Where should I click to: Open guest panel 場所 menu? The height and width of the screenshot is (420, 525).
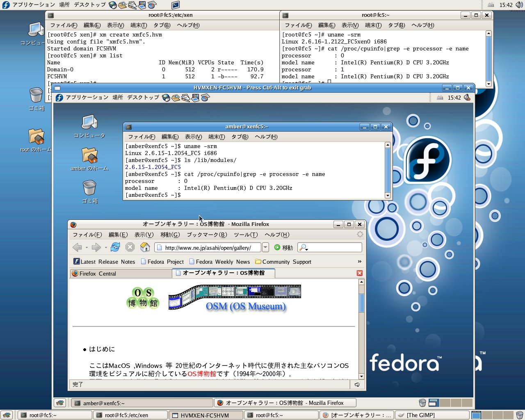pyautogui.click(x=118, y=98)
